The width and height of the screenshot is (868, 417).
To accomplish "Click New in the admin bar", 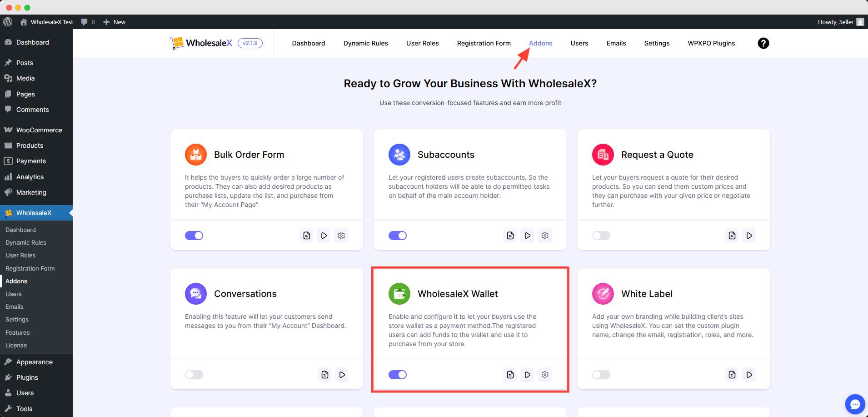I will click(114, 22).
